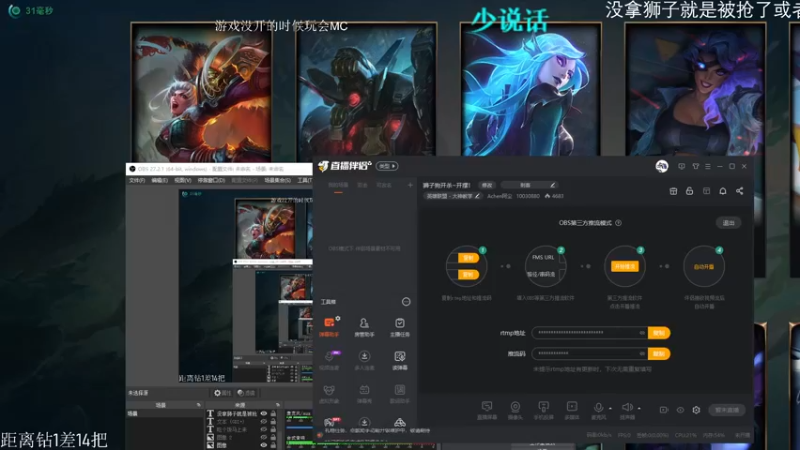The width and height of the screenshot is (800, 450).
Task: Reveal the 推流码 with its eye icon
Action: click(642, 353)
